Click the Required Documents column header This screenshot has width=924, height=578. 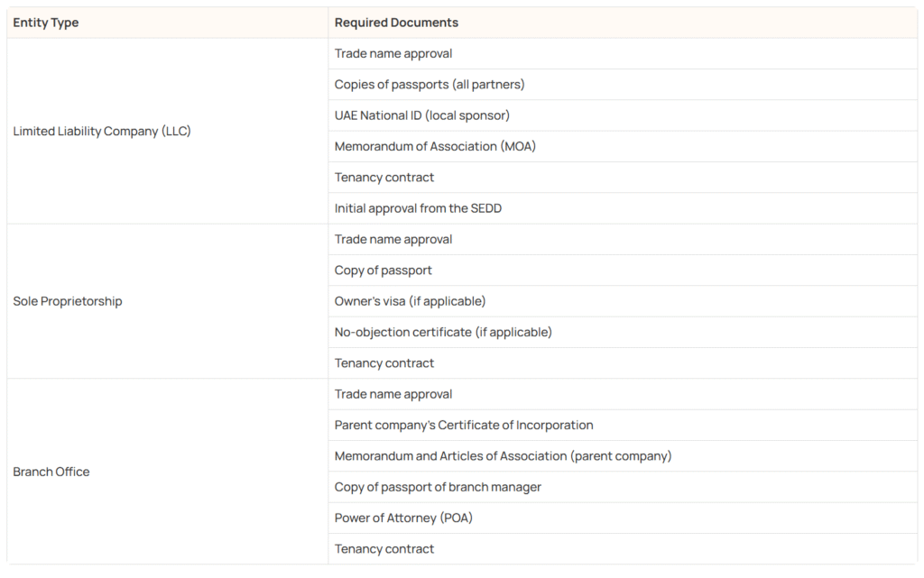(623, 23)
